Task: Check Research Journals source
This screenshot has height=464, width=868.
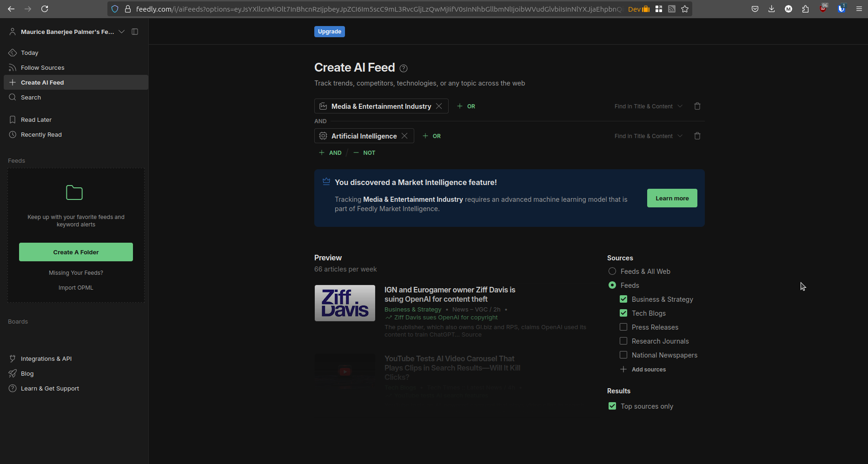Action: 623,341
